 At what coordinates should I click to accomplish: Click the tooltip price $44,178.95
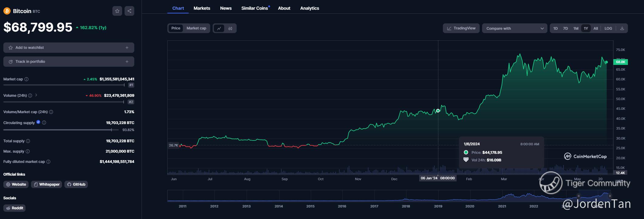(x=492, y=153)
